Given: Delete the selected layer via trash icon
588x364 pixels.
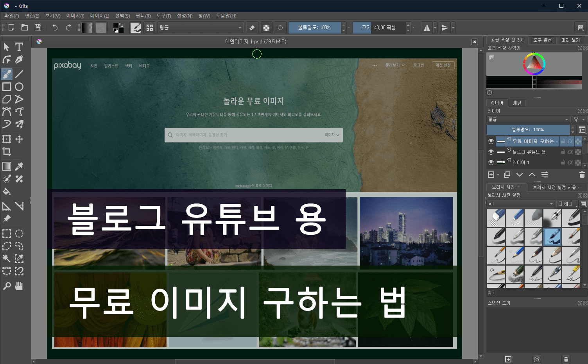Looking at the screenshot, I should (x=582, y=175).
